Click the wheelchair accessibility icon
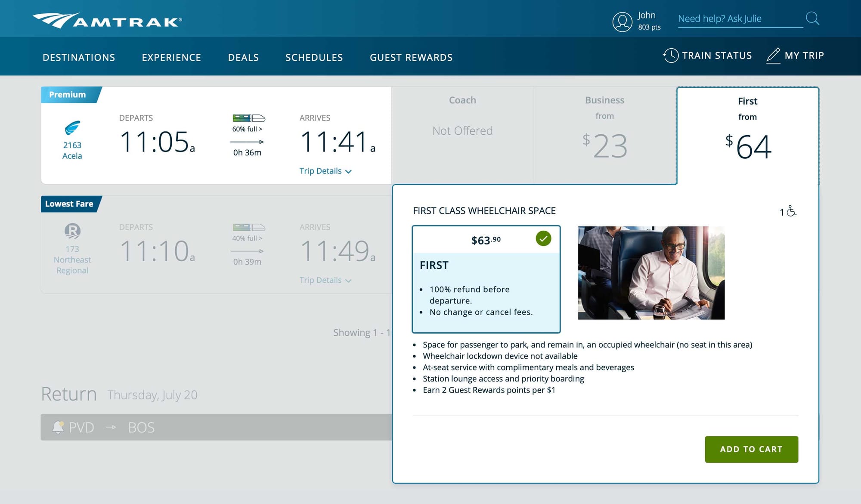This screenshot has width=861, height=504. point(791,211)
